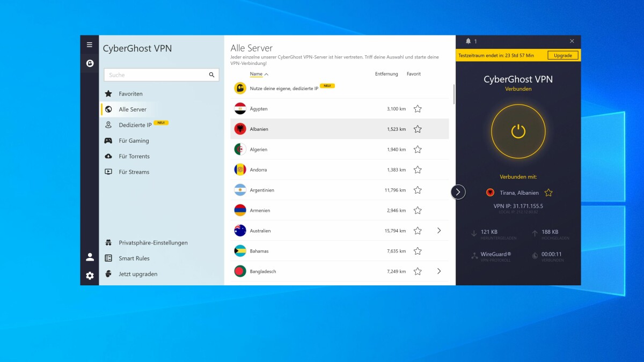The height and width of the screenshot is (362, 644).
Task: Favorite the Algerien server
Action: tap(418, 150)
